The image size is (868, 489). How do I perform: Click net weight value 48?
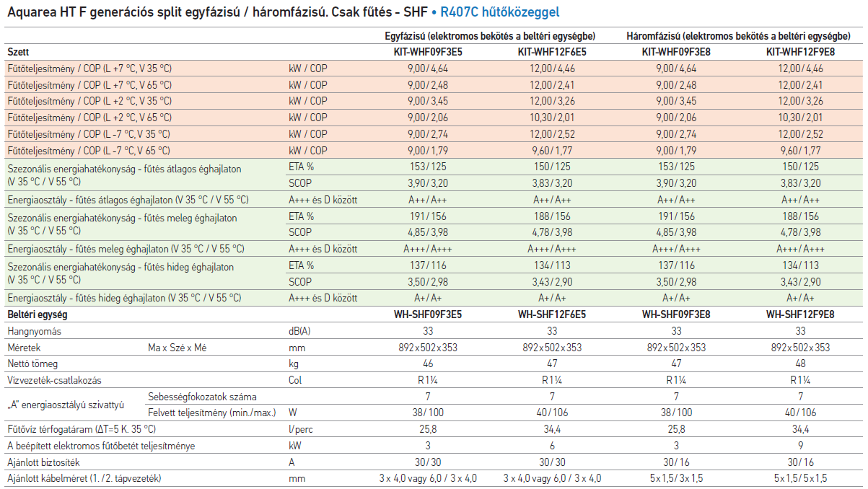pyautogui.click(x=800, y=364)
